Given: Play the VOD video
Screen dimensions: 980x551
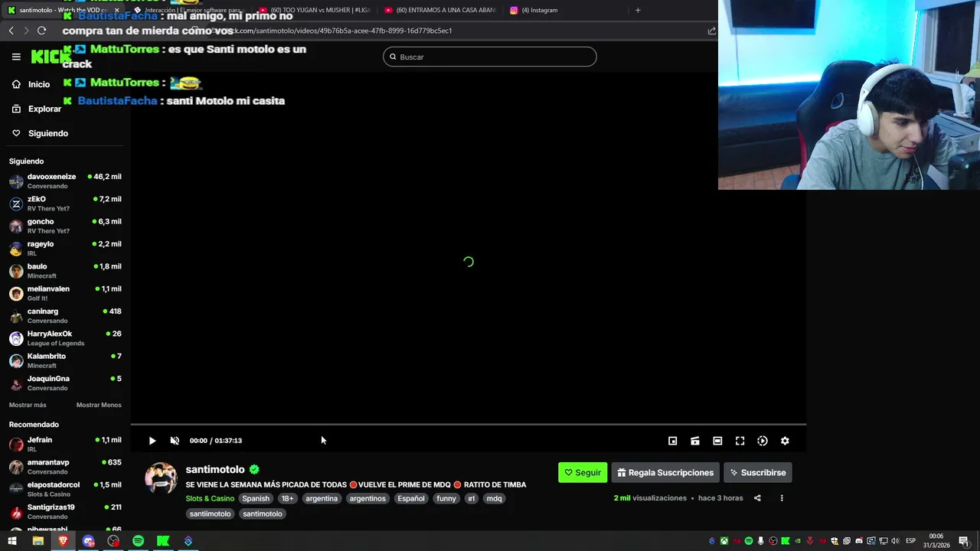Looking at the screenshot, I should point(152,441).
